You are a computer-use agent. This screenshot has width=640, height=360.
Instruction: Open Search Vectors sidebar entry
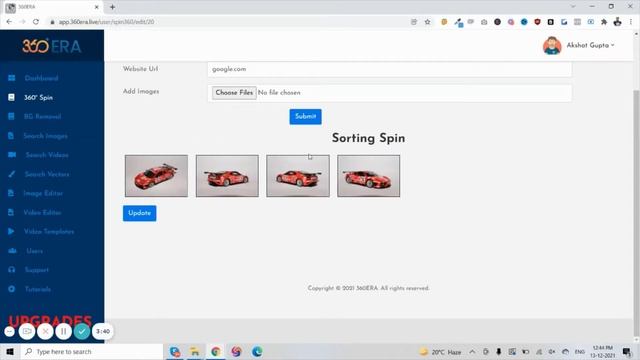47,174
